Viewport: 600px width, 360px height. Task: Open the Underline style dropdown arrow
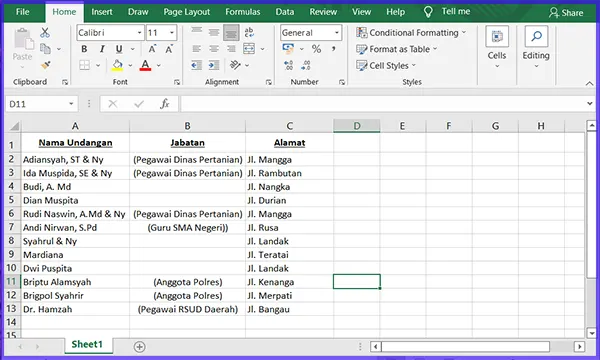(133, 49)
